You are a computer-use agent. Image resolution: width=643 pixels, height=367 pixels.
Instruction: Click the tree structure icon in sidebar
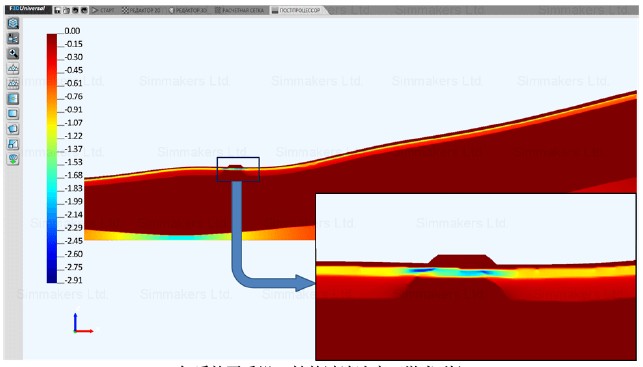[x=13, y=39]
